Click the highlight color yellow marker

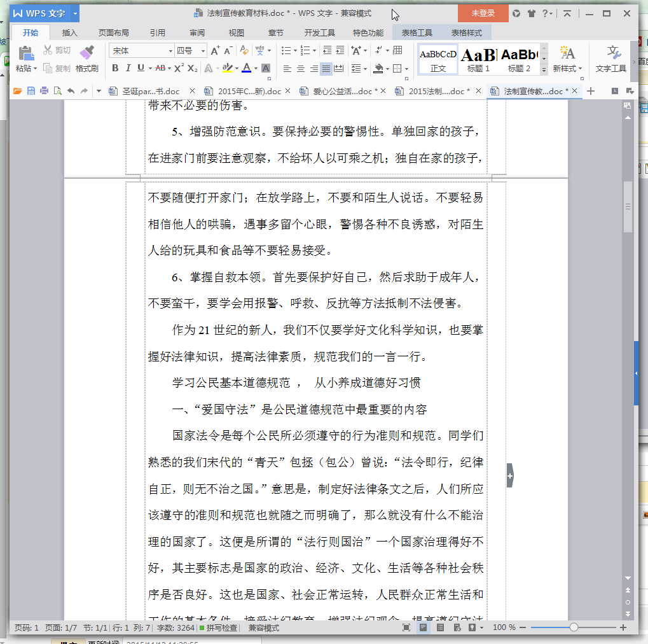[227, 68]
